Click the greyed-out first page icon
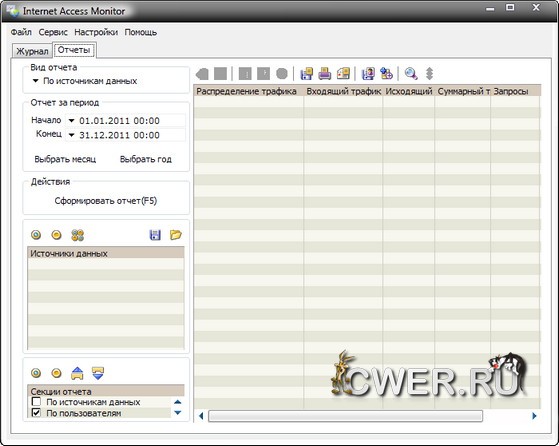 (x=245, y=74)
